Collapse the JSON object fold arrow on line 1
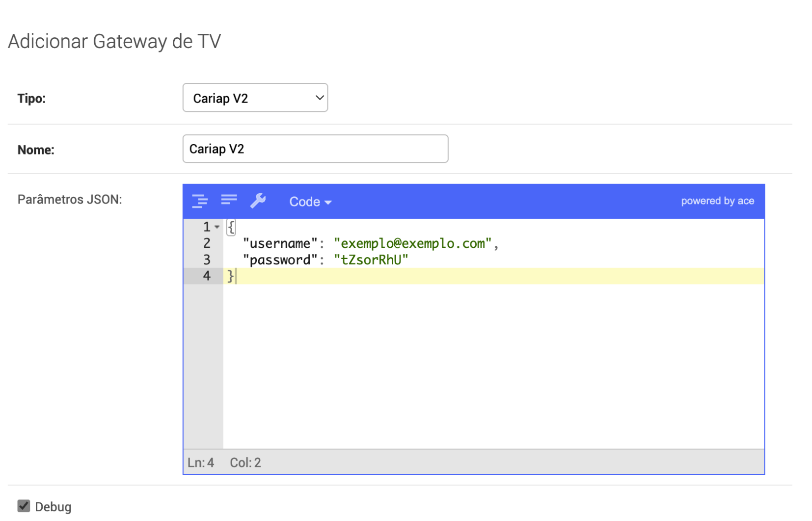 coord(217,227)
